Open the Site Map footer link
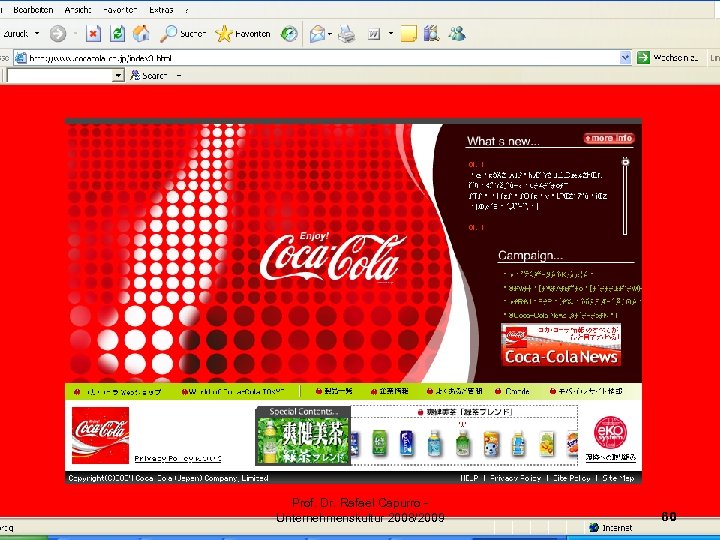This screenshot has height=540, width=720. [618, 478]
